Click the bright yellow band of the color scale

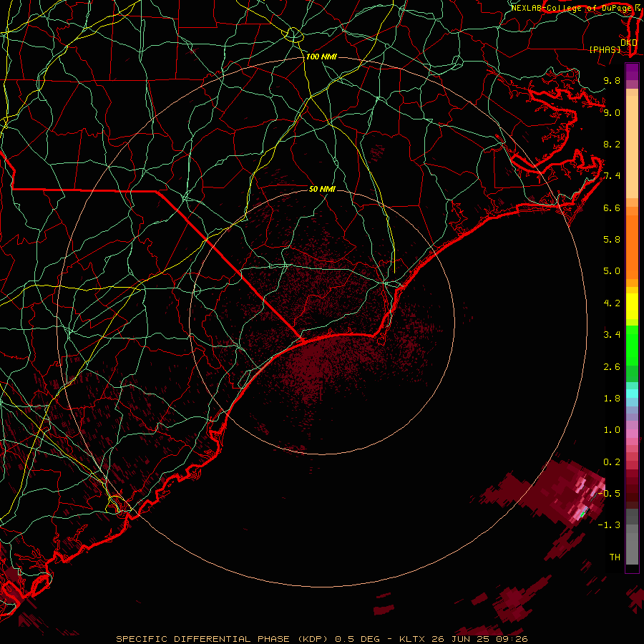[632, 306]
